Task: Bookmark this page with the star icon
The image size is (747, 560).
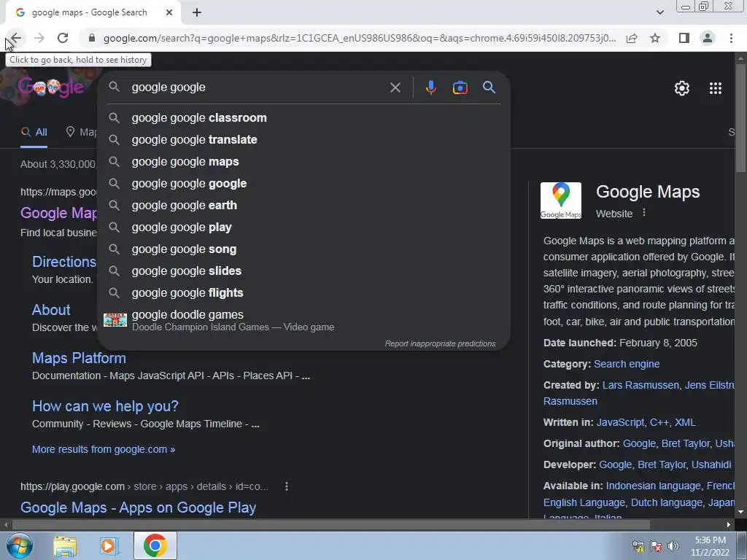Action: [x=655, y=38]
